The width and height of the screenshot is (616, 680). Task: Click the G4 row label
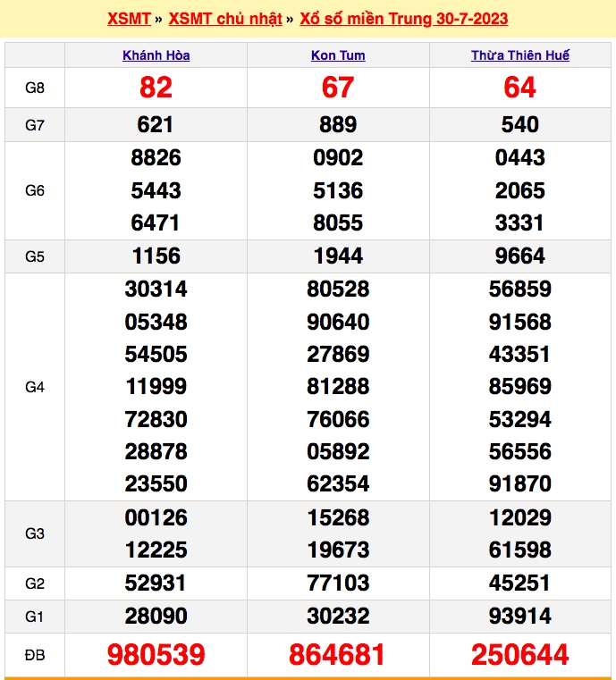[35, 387]
